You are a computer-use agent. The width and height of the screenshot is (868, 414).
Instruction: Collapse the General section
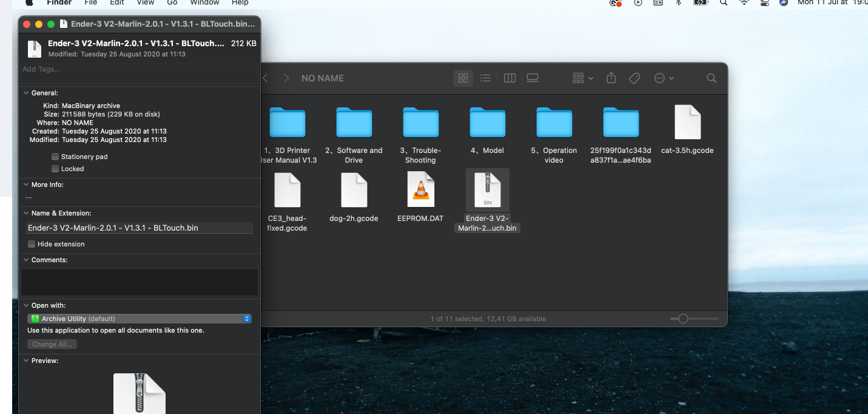(26, 93)
